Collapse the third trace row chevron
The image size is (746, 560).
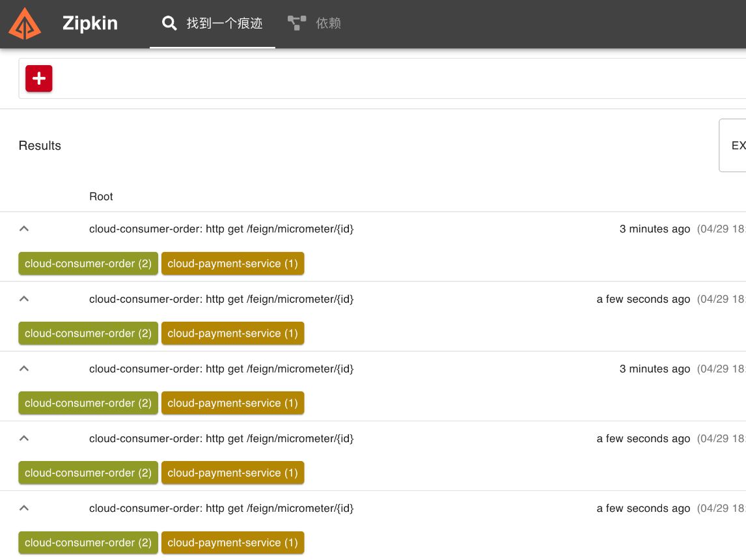(24, 369)
